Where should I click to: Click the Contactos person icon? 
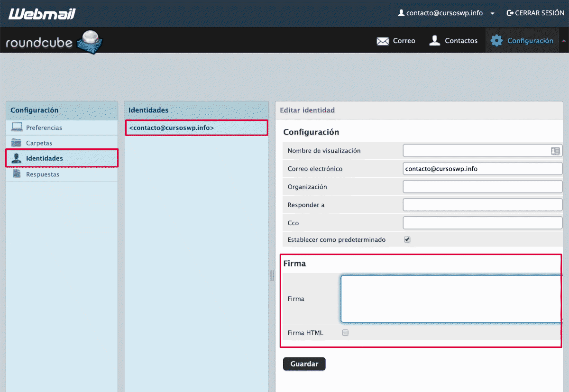coord(435,40)
